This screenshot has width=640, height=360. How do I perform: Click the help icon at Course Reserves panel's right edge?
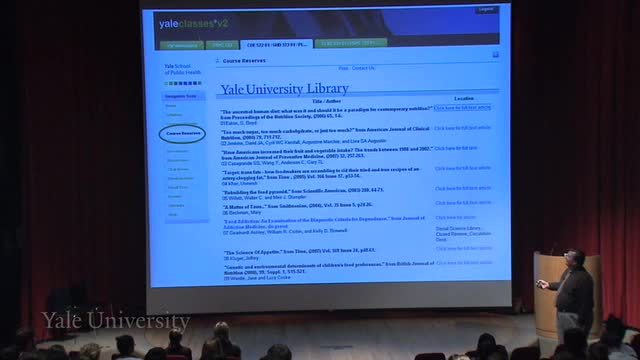click(495, 54)
